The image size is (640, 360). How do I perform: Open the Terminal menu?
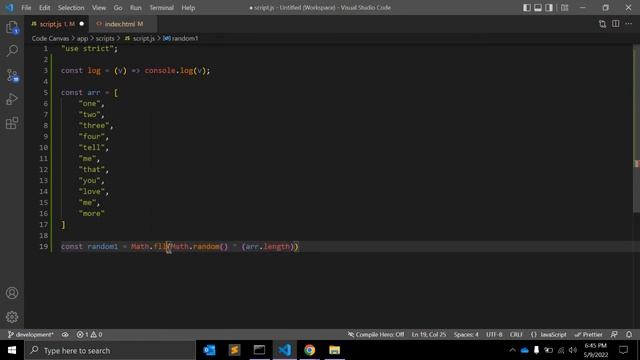(x=161, y=8)
